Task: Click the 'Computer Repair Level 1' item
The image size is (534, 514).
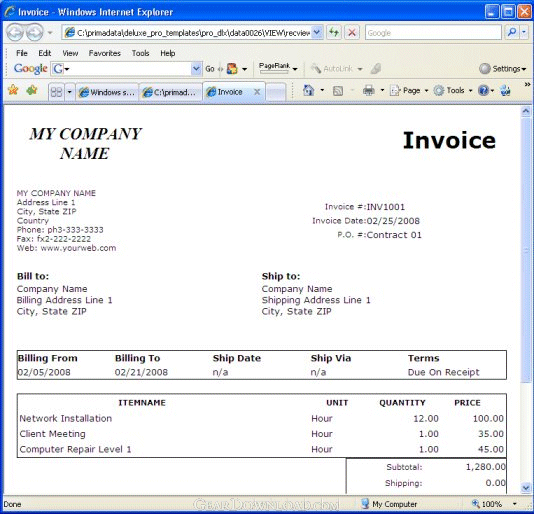Action: point(75,449)
